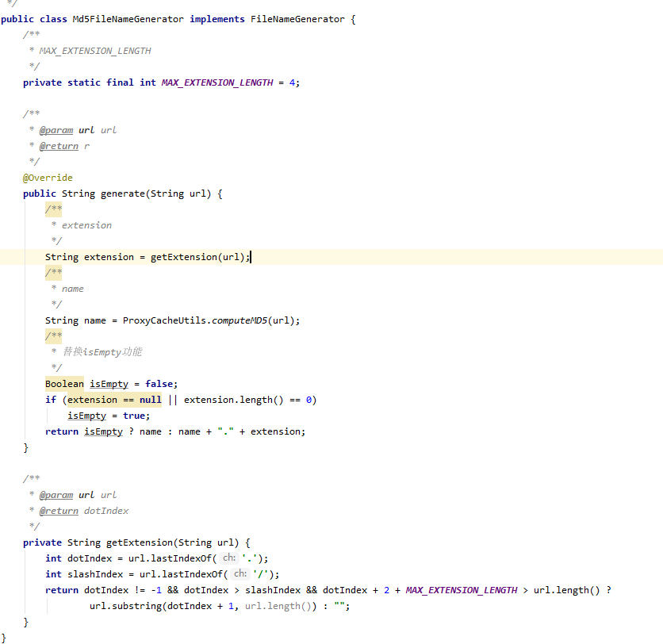Click the highlighted Boolean type keyword
The width and height of the screenshot is (663, 644).
(64, 384)
